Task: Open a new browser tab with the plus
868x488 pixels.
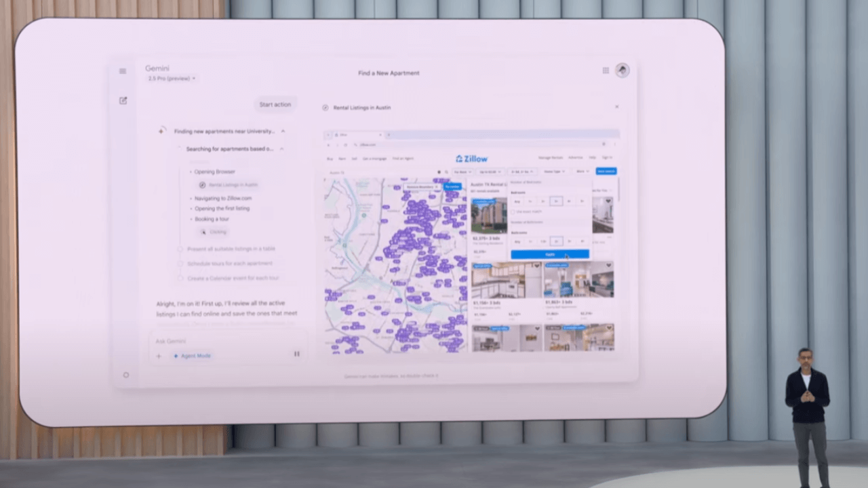Action: [389, 135]
